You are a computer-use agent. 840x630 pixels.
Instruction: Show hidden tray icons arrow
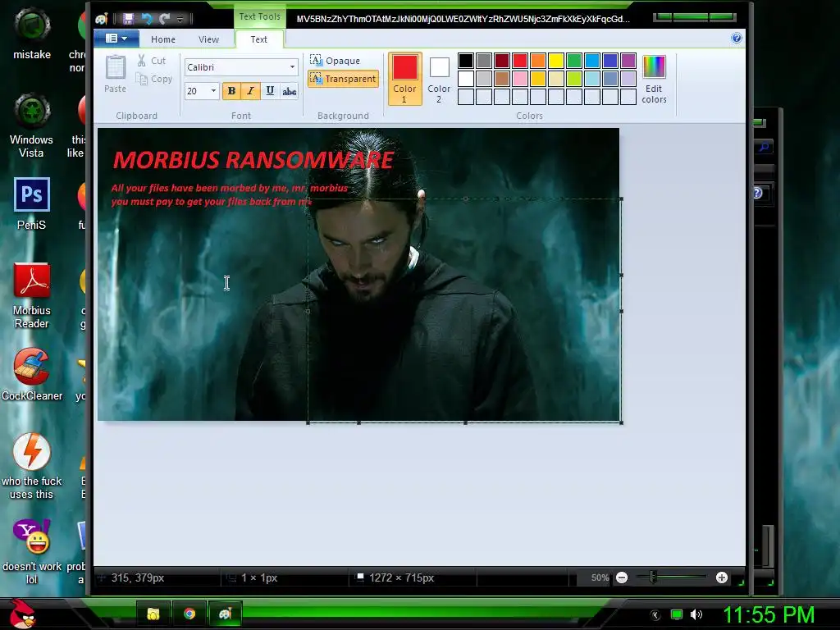655,615
